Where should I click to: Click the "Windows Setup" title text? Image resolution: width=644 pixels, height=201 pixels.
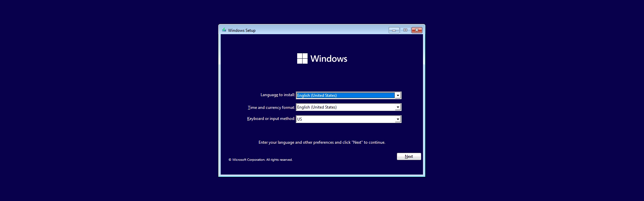[x=242, y=30]
